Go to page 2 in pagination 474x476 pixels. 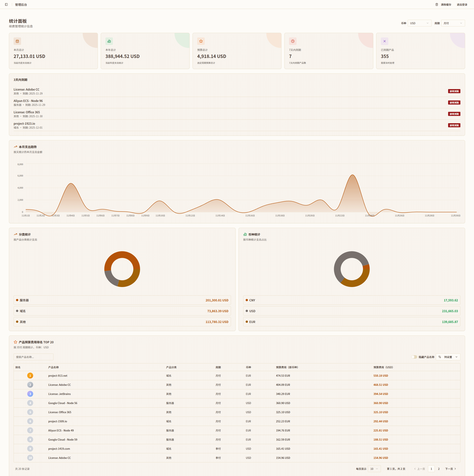pyautogui.click(x=439, y=469)
